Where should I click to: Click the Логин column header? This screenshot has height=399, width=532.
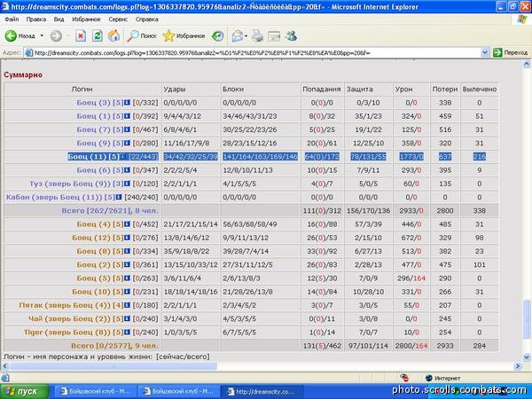click(82, 89)
